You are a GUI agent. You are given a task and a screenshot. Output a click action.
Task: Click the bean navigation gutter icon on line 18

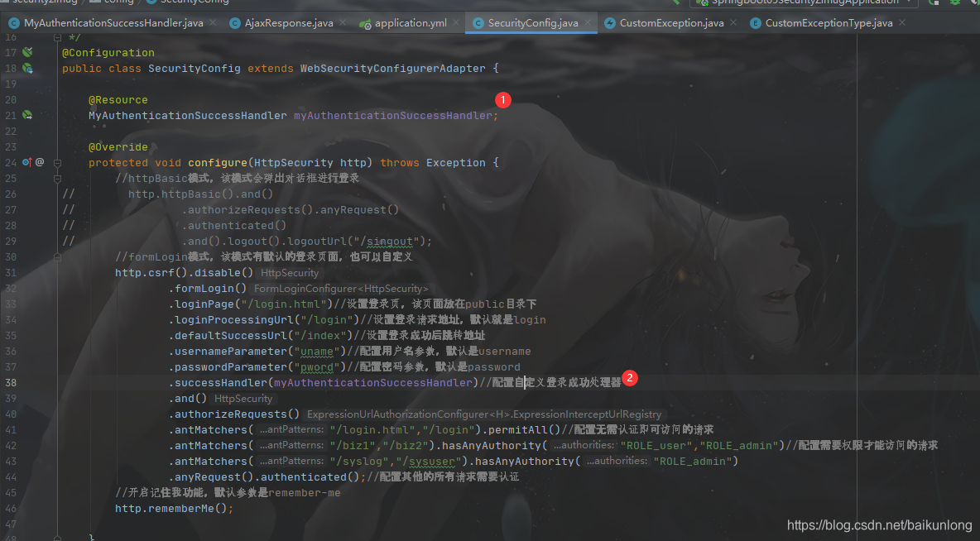27,68
